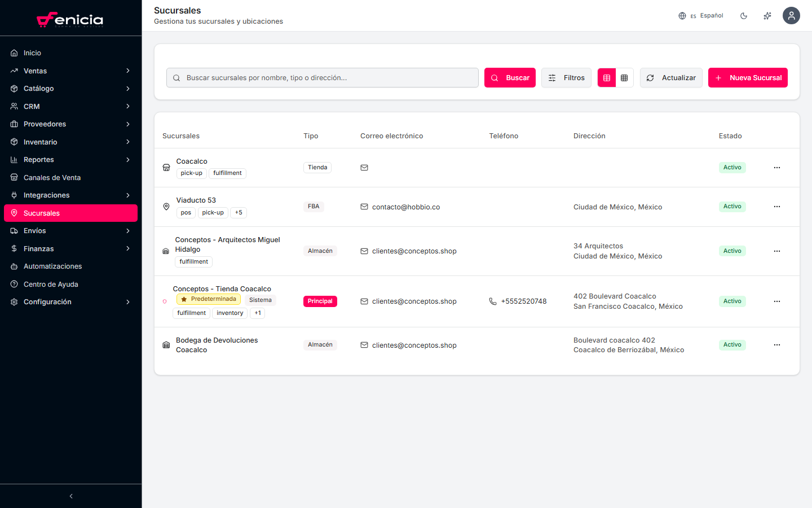This screenshot has height=508, width=812.
Task: Expand the Configuración menu
Action: [x=70, y=301]
